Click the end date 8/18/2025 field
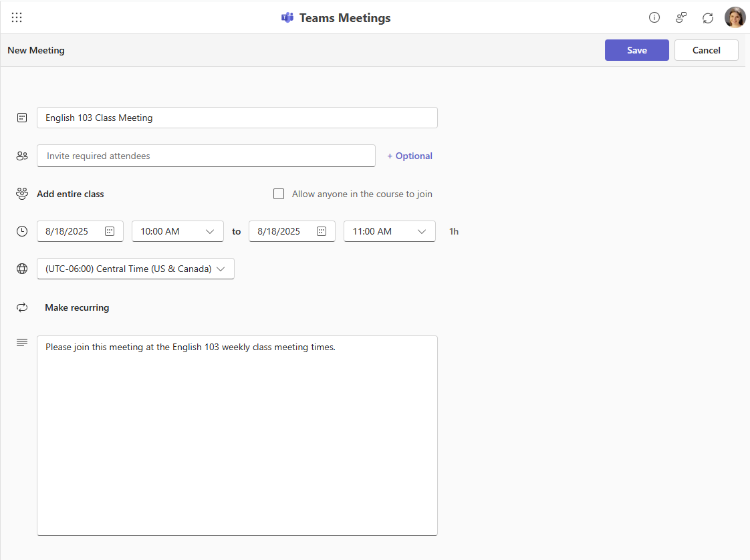This screenshot has height=560, width=750. pyautogui.click(x=291, y=231)
